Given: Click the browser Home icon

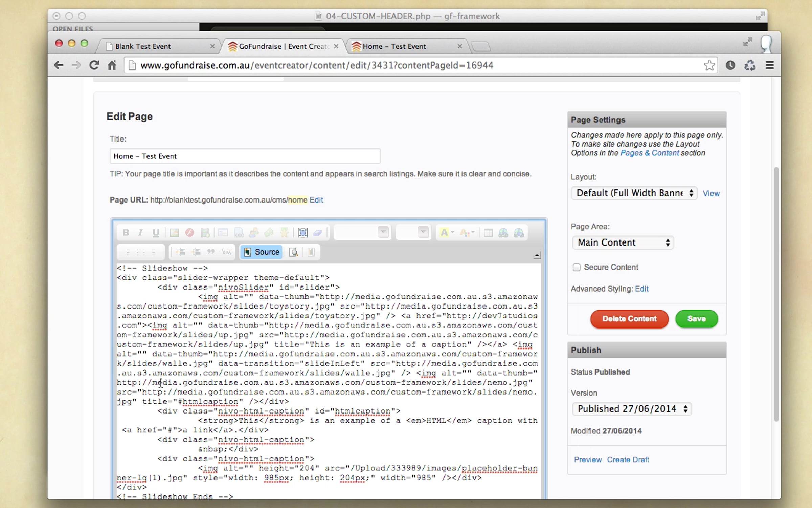Looking at the screenshot, I should pos(112,65).
